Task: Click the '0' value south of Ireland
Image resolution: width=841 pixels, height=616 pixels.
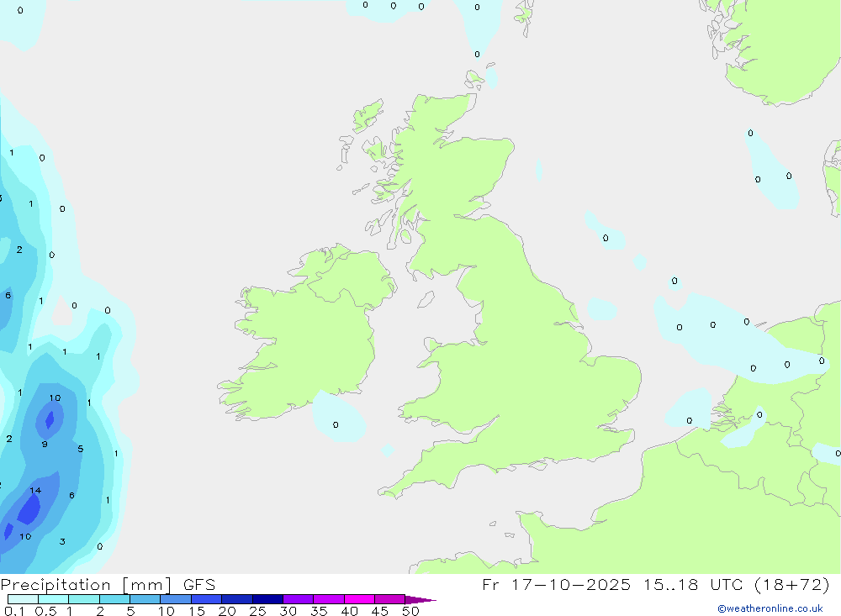Action: pyautogui.click(x=336, y=424)
